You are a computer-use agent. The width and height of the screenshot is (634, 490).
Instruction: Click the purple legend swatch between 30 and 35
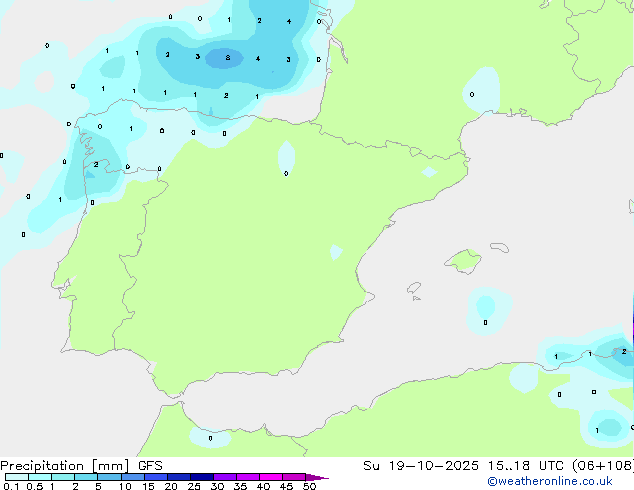coord(225,477)
